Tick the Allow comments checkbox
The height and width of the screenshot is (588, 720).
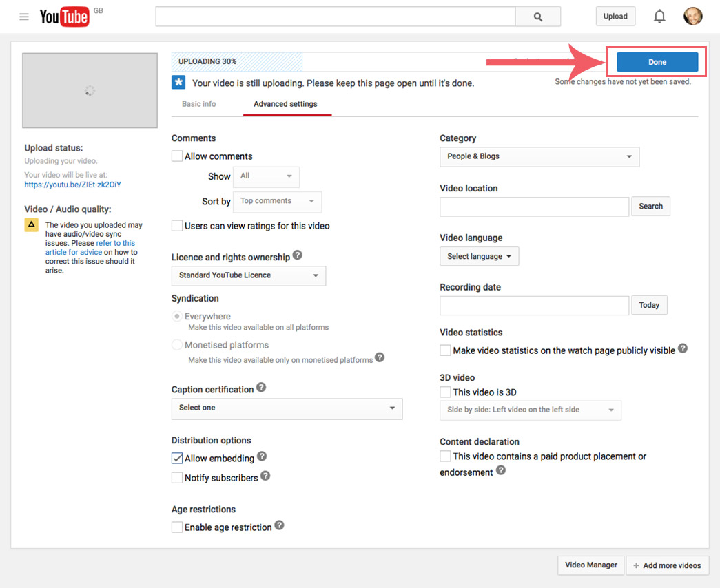tap(177, 156)
